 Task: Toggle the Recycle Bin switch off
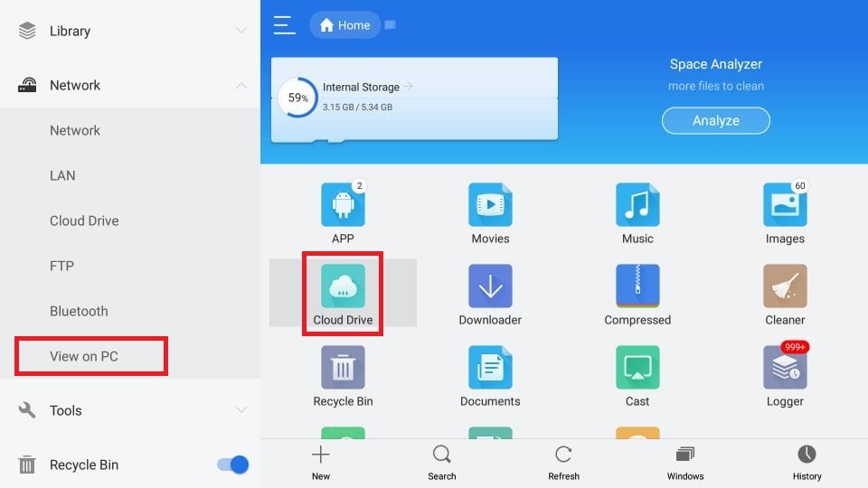pos(233,465)
